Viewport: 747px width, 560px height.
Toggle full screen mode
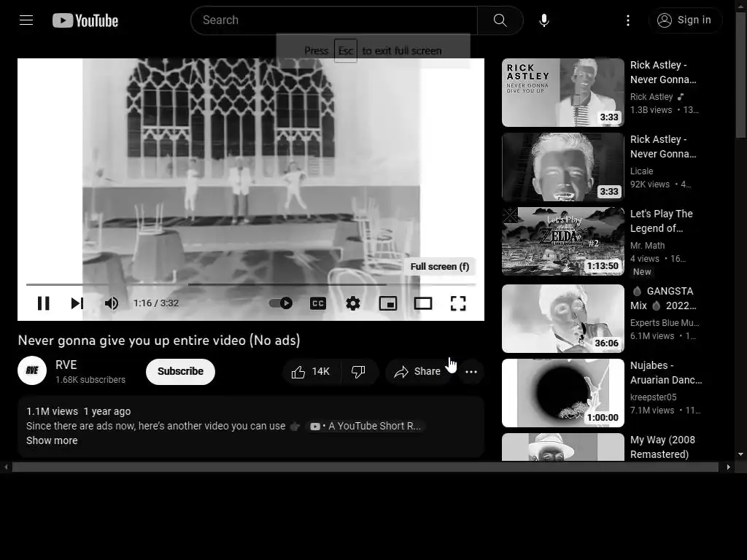(458, 303)
